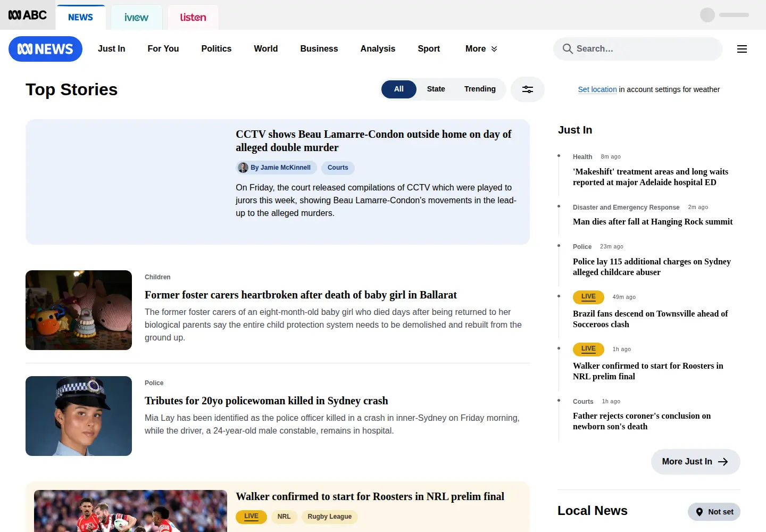Open Man dies at Hanging Rock story
766x532 pixels.
[653, 222]
